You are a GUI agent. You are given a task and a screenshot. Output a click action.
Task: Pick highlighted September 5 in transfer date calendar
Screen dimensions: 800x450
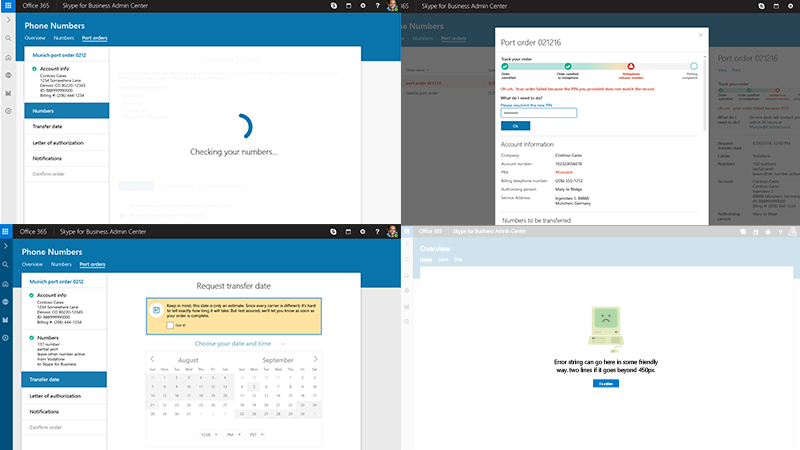tap(254, 387)
